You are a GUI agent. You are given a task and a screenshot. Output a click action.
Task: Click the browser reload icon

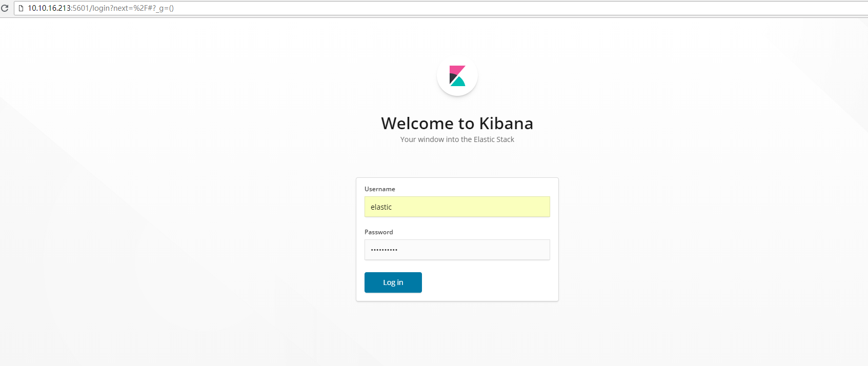5,8
